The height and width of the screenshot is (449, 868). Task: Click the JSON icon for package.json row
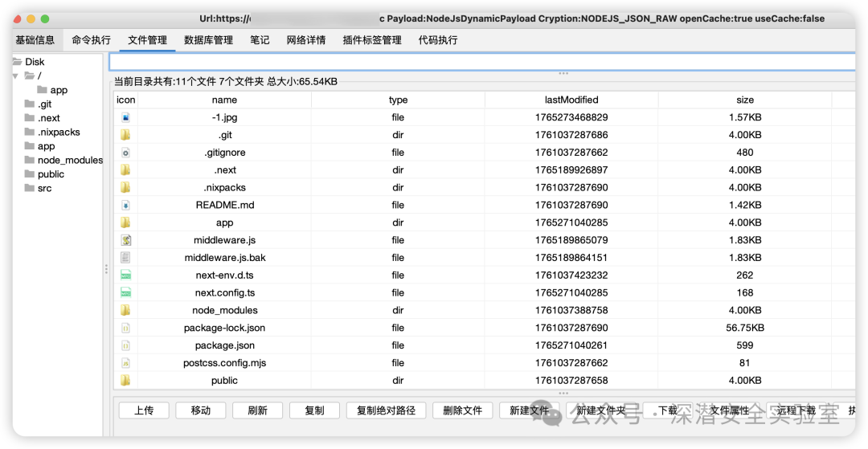tap(125, 345)
